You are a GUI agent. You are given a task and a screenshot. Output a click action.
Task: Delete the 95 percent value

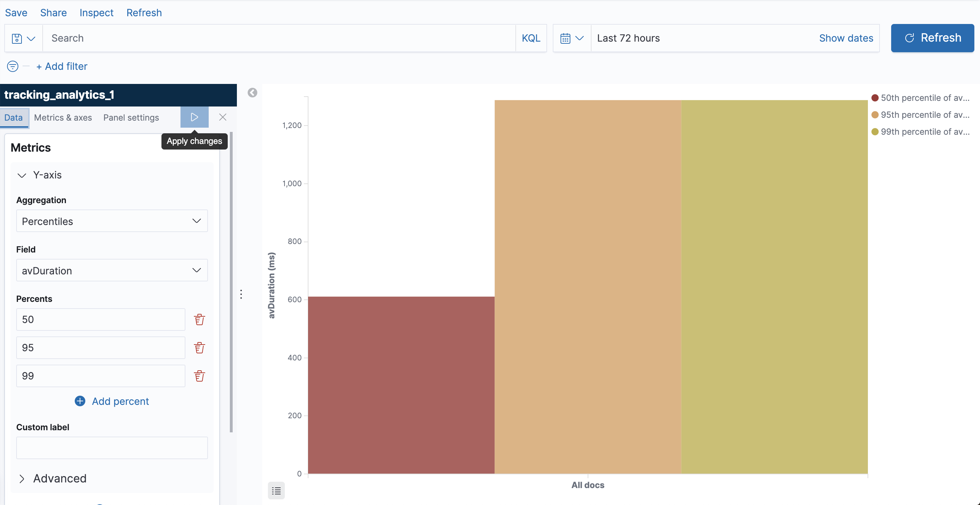(x=199, y=347)
